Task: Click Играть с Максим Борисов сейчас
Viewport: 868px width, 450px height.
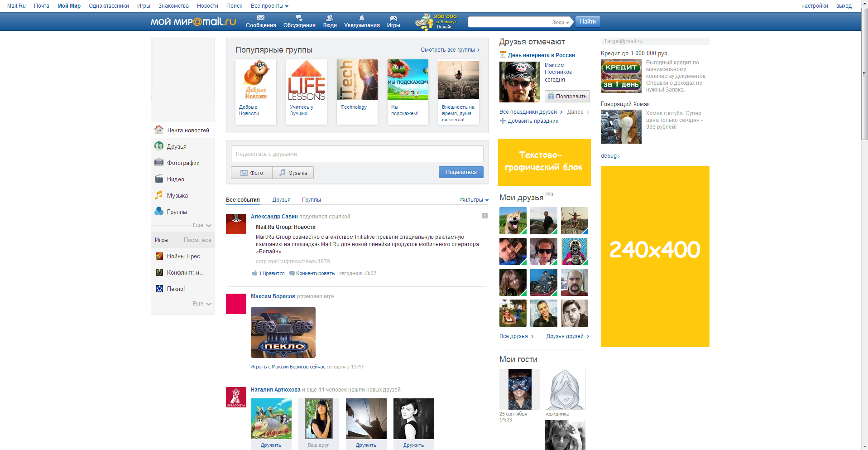Action: point(288,367)
